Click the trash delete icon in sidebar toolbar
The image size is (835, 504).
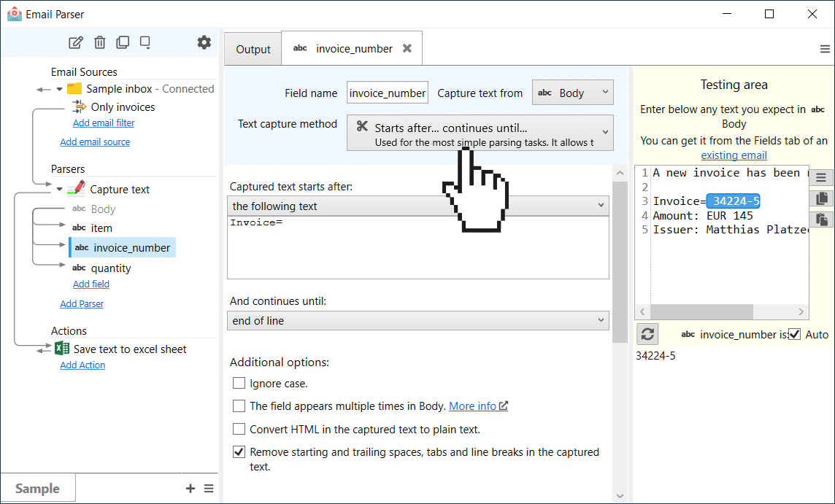point(99,42)
